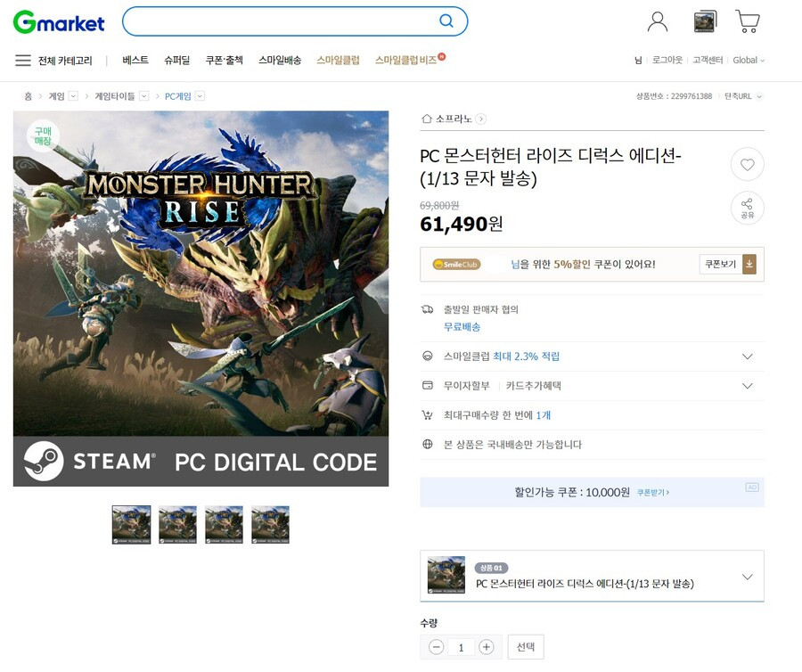
Task: Open the 스마일배송 menu
Action: coord(280,61)
